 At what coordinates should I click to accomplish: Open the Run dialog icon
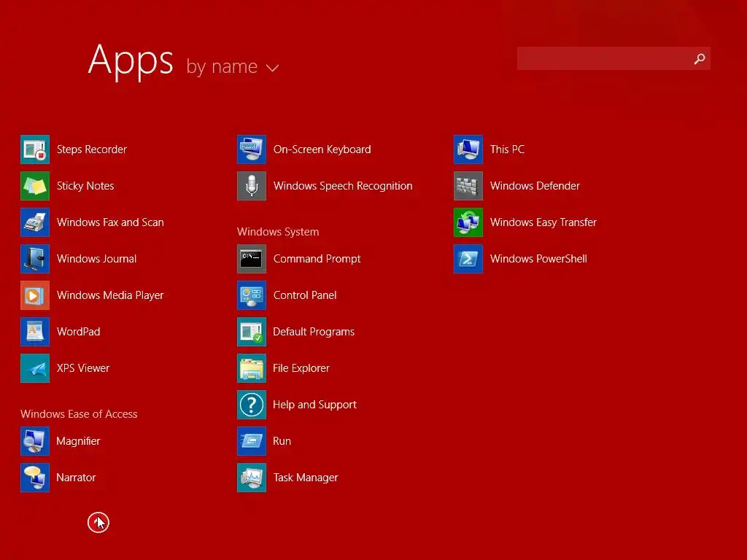[252, 441]
